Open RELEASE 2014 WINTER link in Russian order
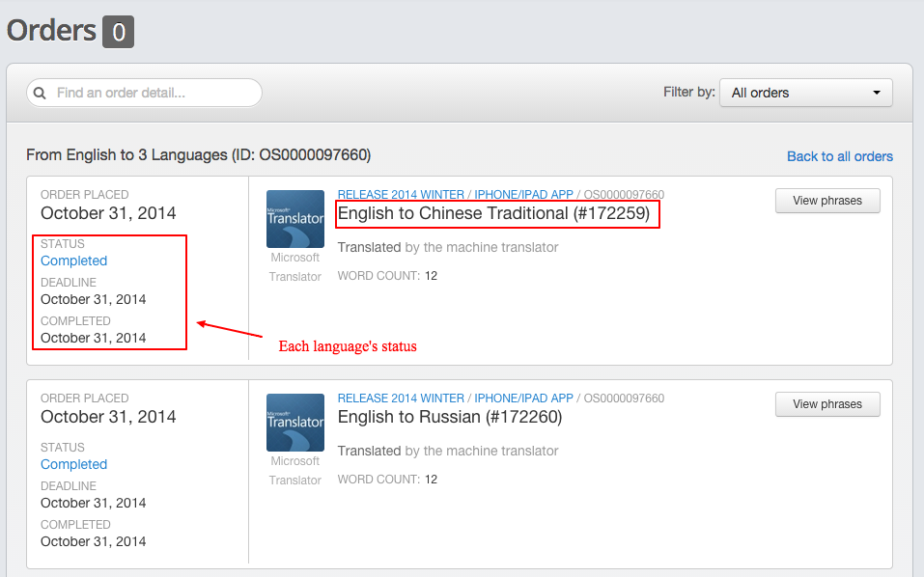This screenshot has height=577, width=924. [x=401, y=398]
